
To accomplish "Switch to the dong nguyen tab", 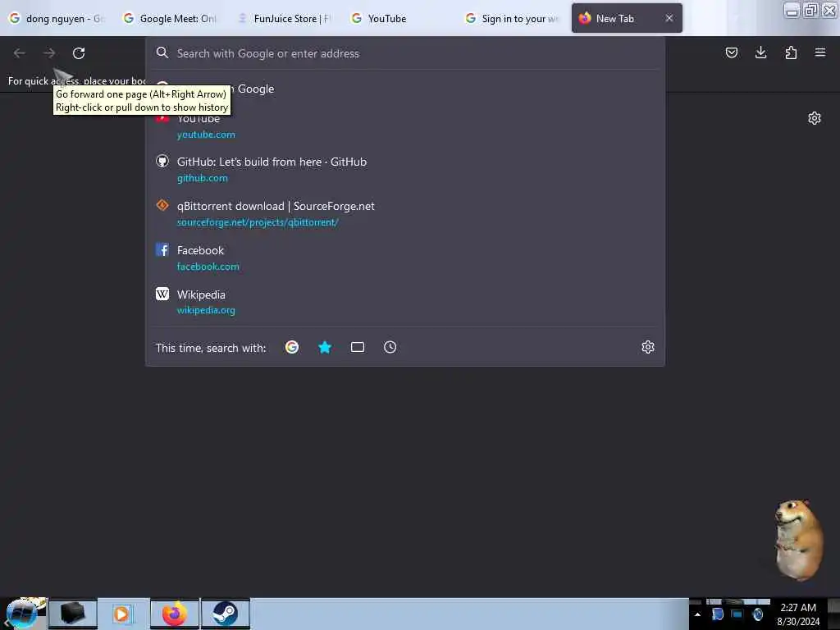I will tap(57, 19).
